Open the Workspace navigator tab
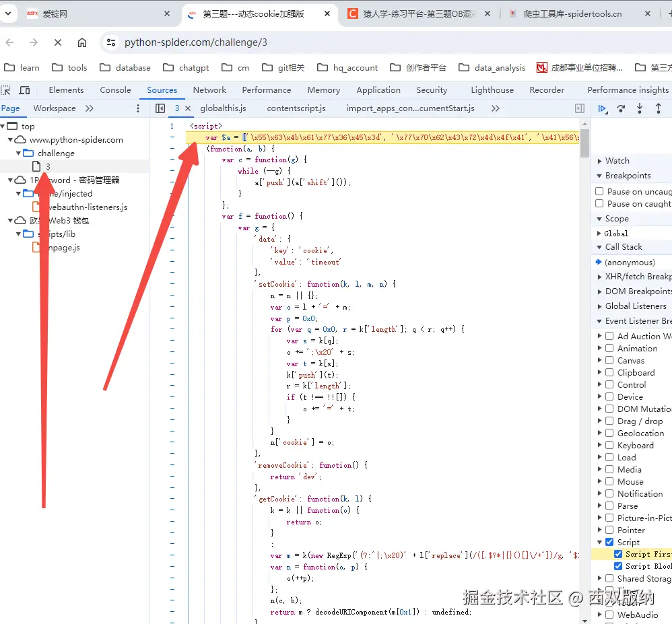Viewport: 672px width, 624px height. (x=55, y=108)
